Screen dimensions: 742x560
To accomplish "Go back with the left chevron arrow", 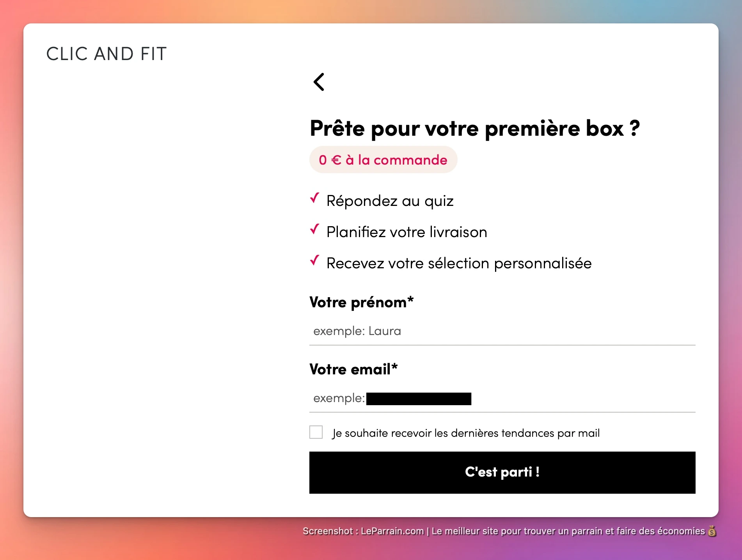I will (x=319, y=82).
